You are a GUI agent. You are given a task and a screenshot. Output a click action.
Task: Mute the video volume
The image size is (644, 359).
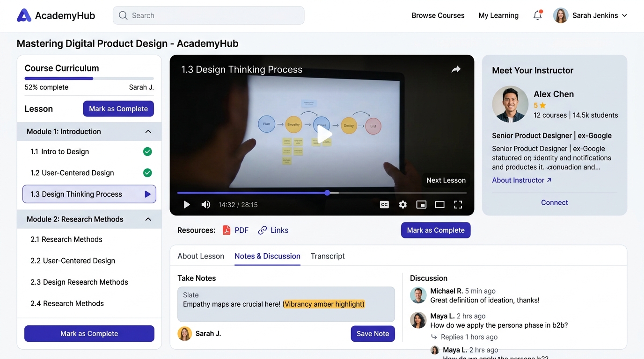(205, 204)
